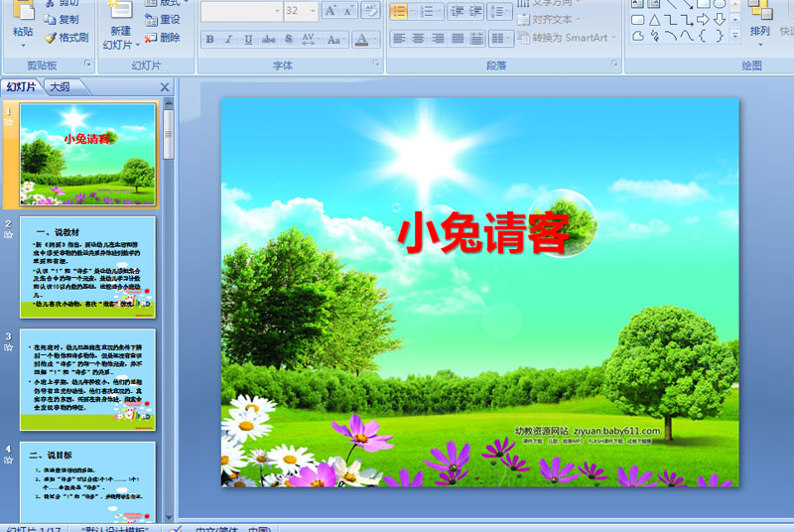This screenshot has width=794, height=532.
Task: Open the character spacing (AV) menu
Action: pos(309,39)
